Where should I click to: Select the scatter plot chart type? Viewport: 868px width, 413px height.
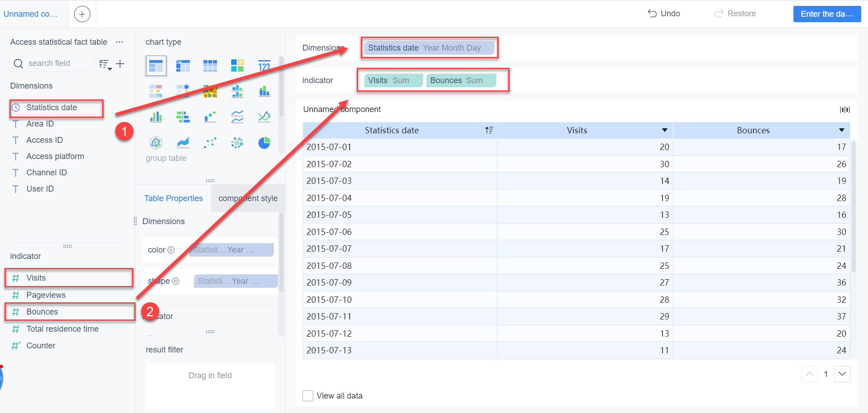[210, 143]
